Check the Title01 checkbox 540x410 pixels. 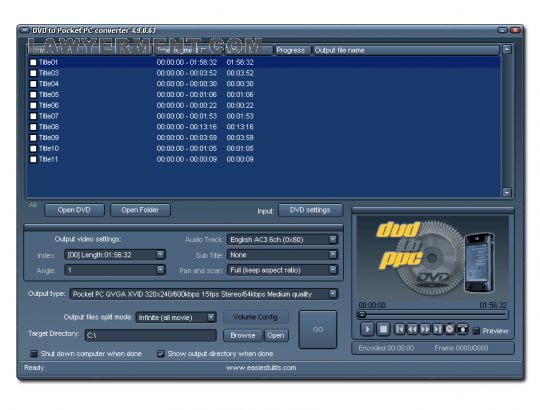click(x=33, y=62)
